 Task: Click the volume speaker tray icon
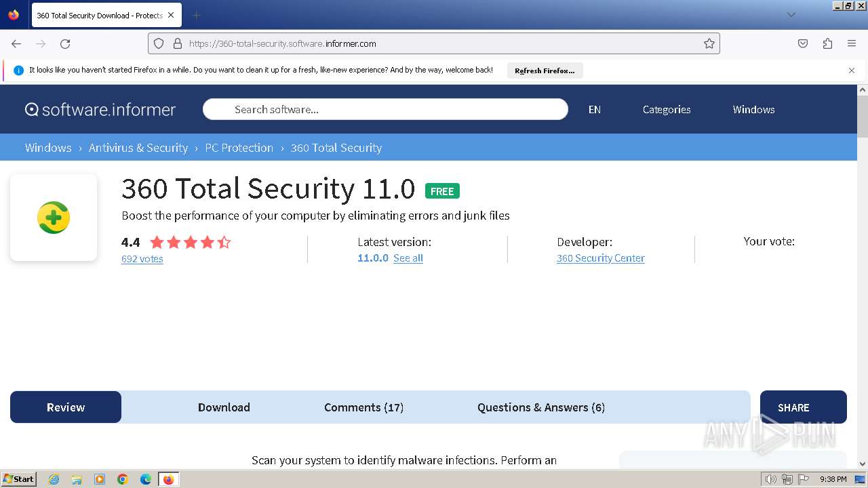click(x=770, y=479)
